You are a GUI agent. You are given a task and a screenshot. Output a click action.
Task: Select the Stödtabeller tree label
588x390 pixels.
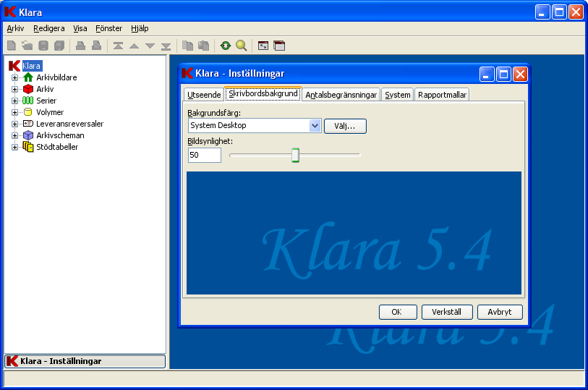pos(57,147)
